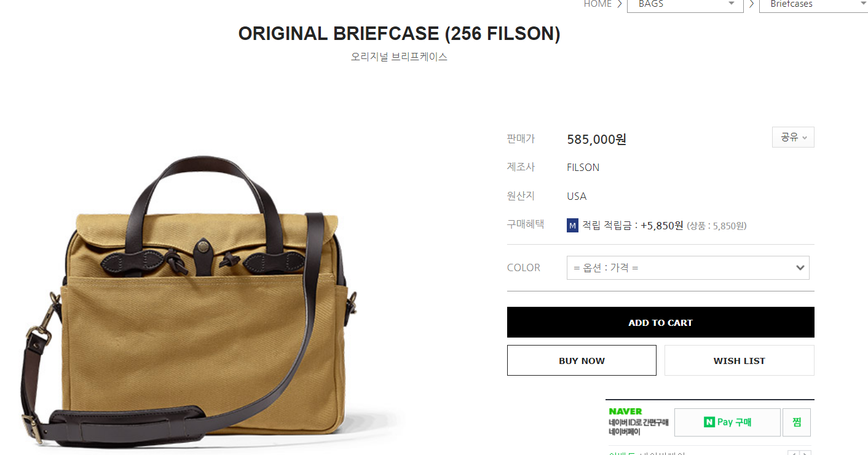Viewport: 868px width, 455px height.
Task: Click the NAVER logo
Action: click(625, 411)
